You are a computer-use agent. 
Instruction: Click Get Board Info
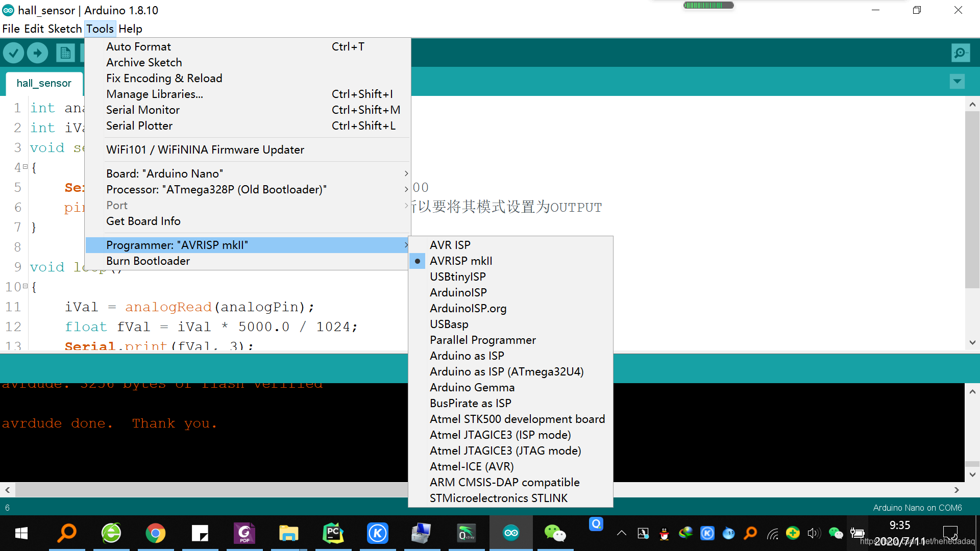click(143, 221)
